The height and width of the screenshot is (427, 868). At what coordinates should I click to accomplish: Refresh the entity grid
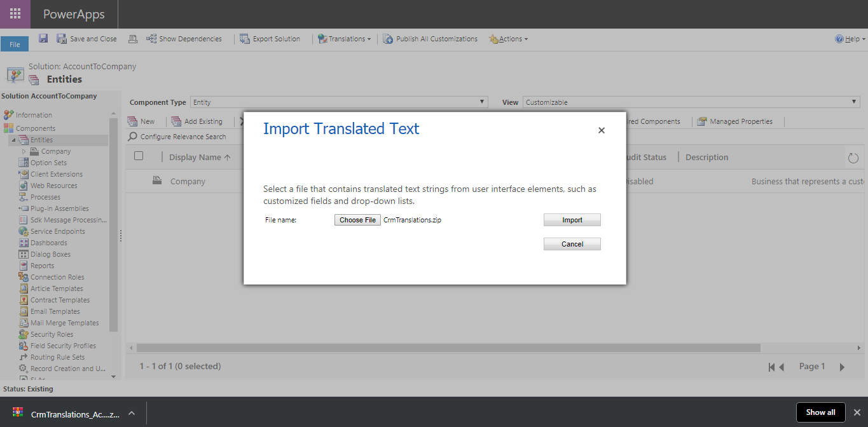(x=853, y=158)
